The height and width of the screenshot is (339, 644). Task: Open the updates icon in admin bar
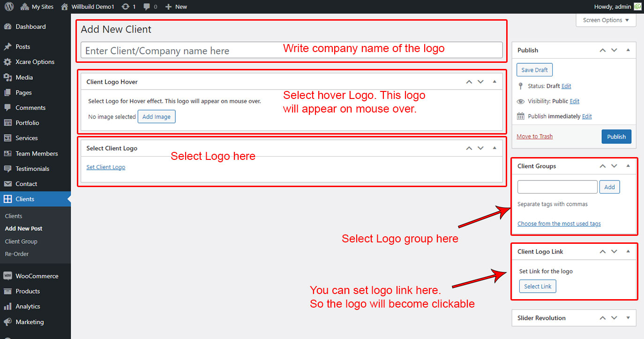tap(125, 7)
